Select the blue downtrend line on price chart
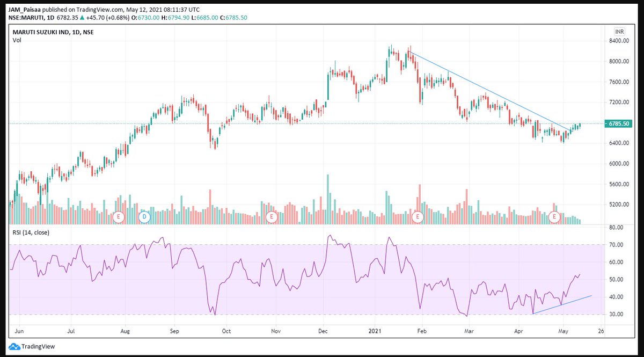The height and width of the screenshot is (357, 644). click(x=489, y=91)
